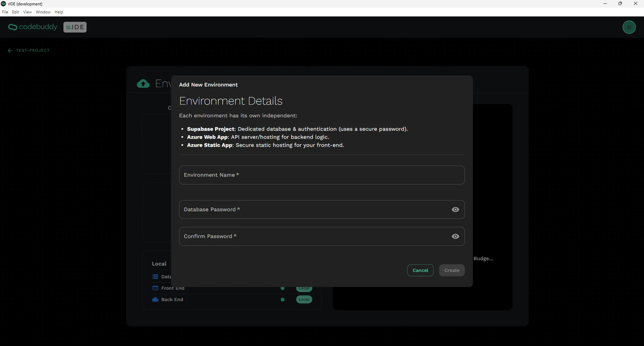Focus the Confirm Password field
Screen dimensions: 644x346
point(322,236)
